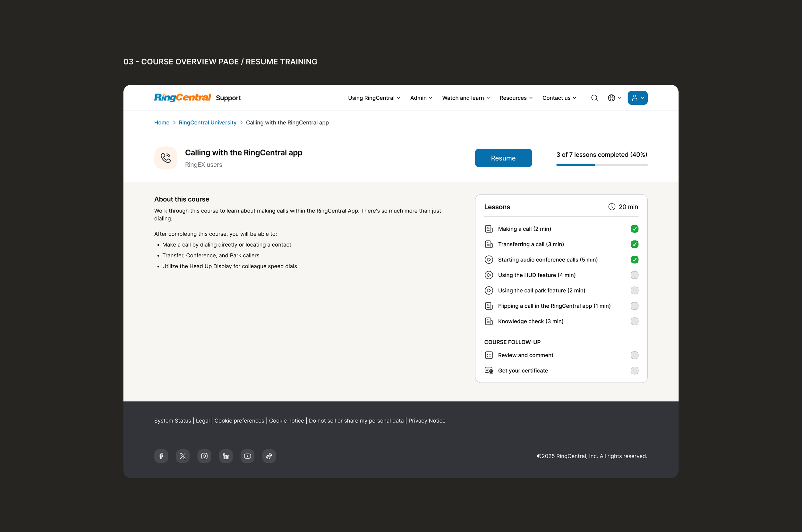
Task: Click the phone course icon
Action: point(166,158)
